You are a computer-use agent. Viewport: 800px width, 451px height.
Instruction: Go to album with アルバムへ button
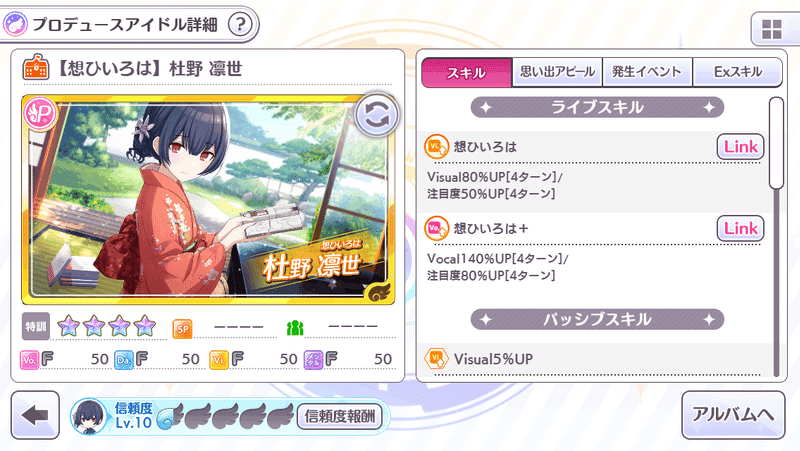click(733, 415)
